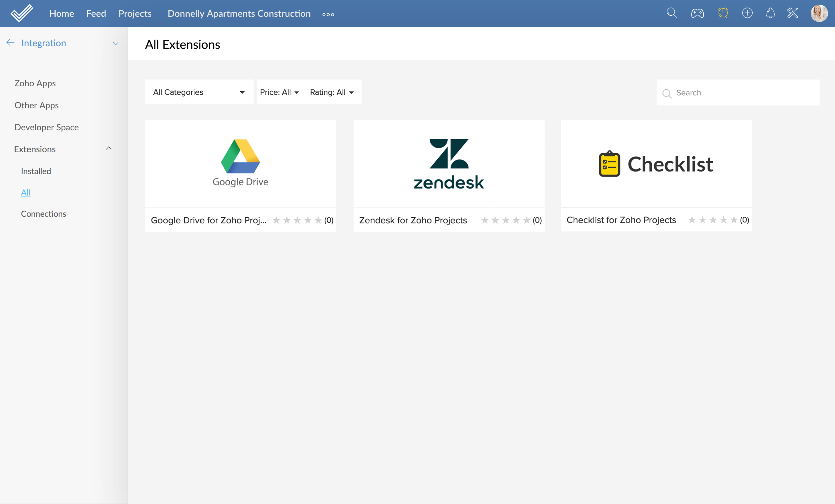
Task: Click the Integration heading link
Action: coord(44,43)
